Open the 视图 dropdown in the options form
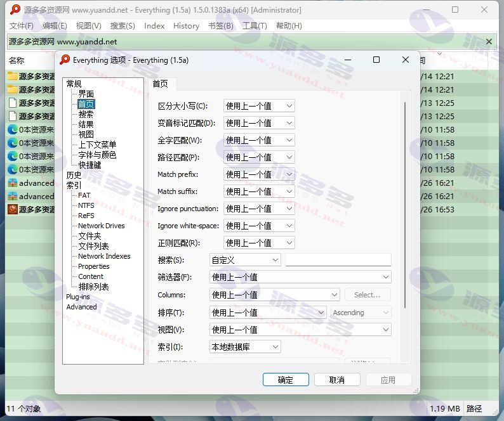The image size is (504, 421). [300, 330]
